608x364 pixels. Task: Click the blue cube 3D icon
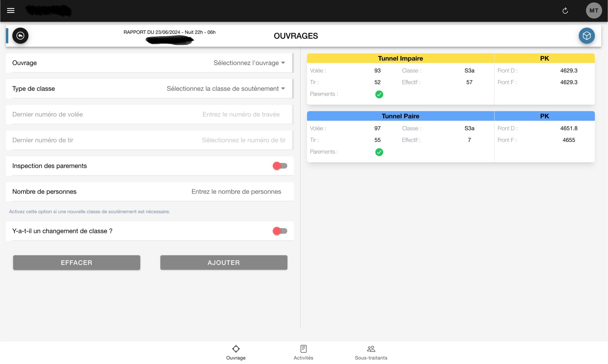pos(586,36)
